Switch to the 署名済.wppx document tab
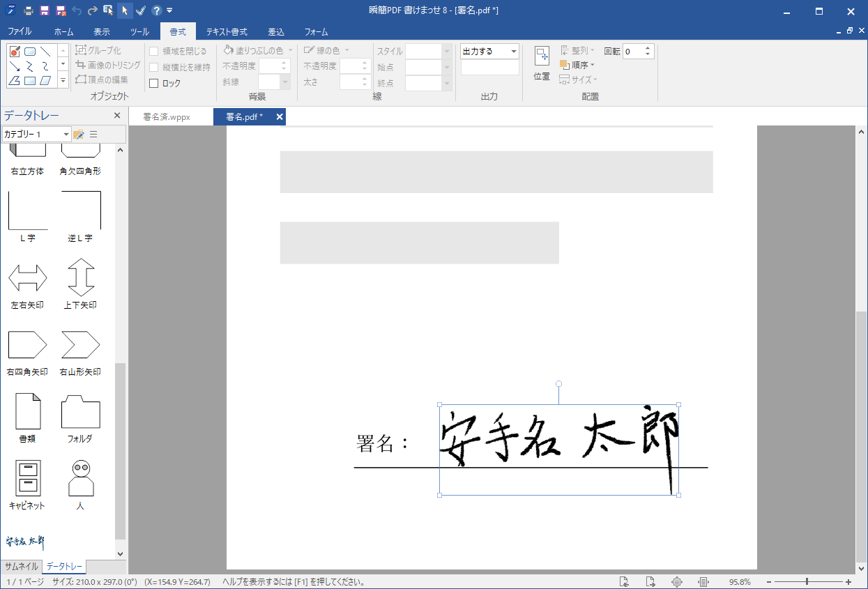 point(167,117)
